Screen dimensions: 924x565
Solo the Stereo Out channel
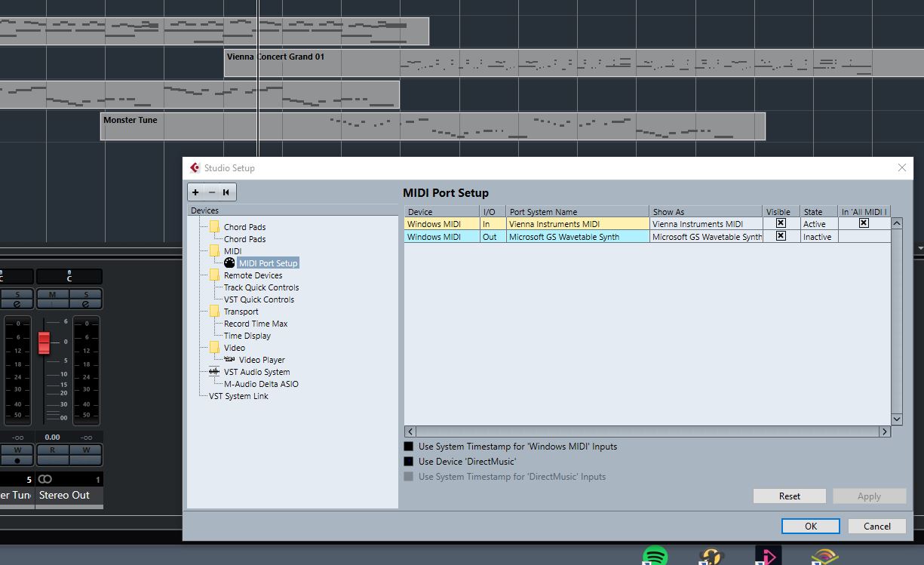point(86,294)
